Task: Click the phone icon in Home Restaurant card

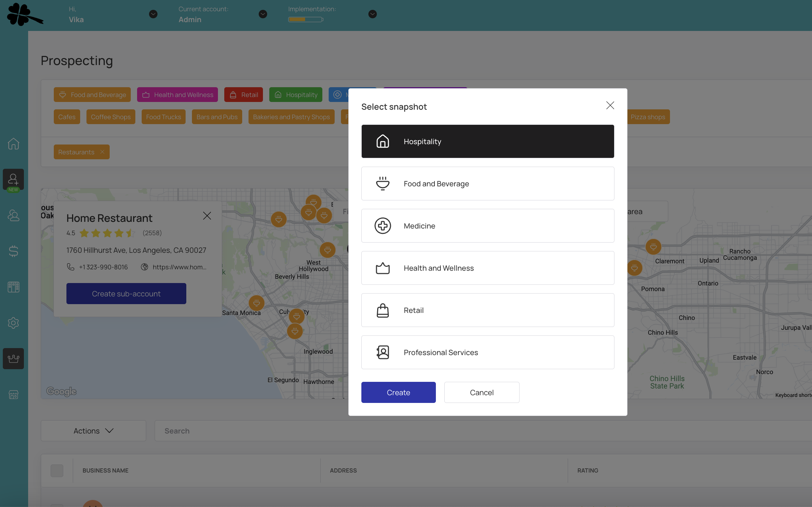Action: point(71,267)
